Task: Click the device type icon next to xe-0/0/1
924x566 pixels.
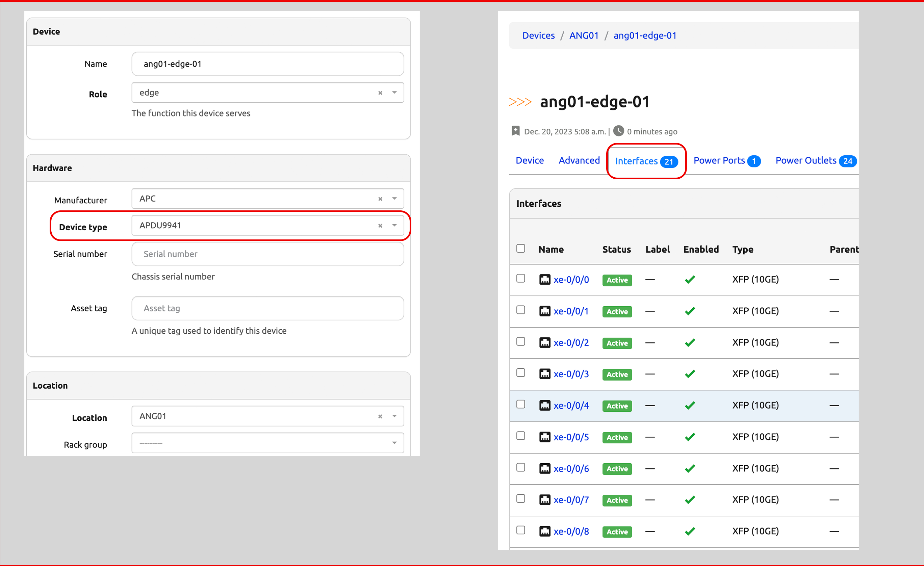Action: pos(545,311)
